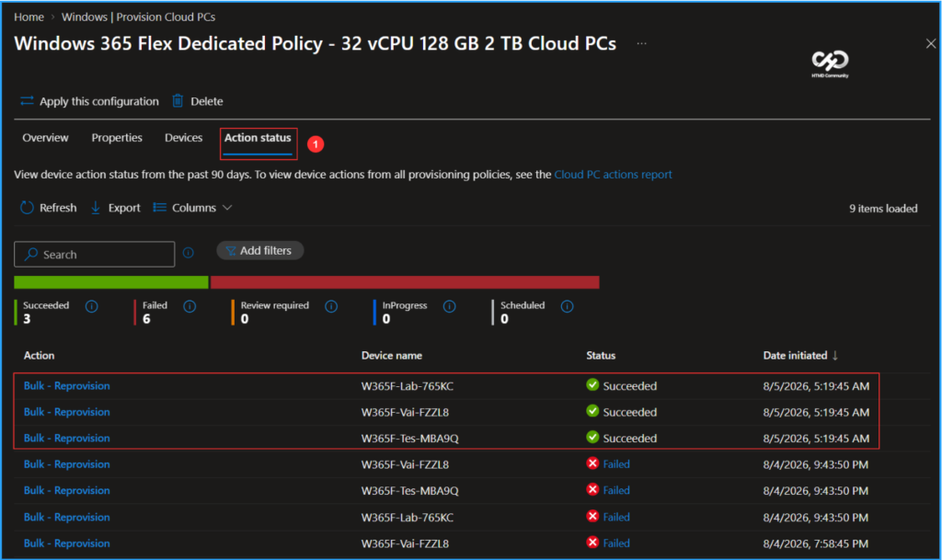The height and width of the screenshot is (560, 942).
Task: Sort by the Action column header
Action: (39, 355)
